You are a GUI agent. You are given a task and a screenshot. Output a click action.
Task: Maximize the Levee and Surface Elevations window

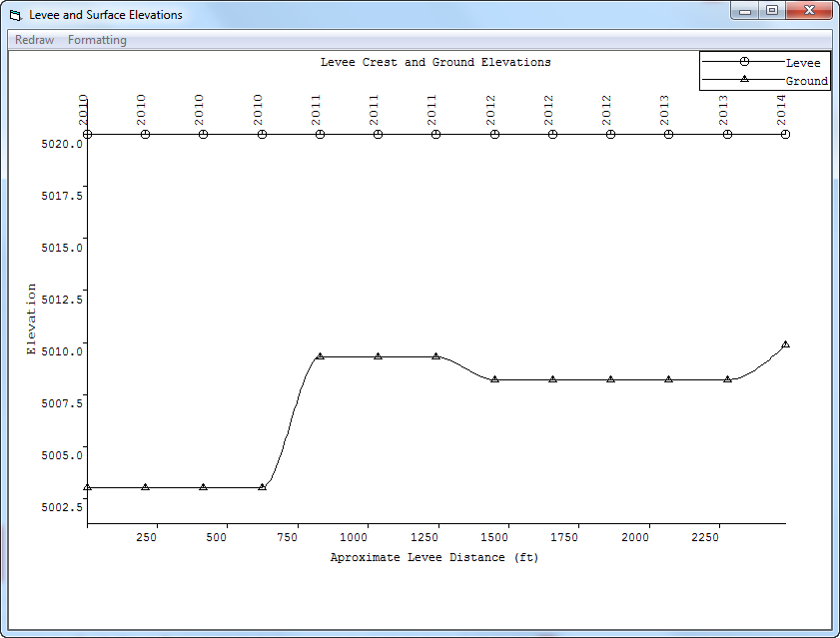click(x=772, y=11)
